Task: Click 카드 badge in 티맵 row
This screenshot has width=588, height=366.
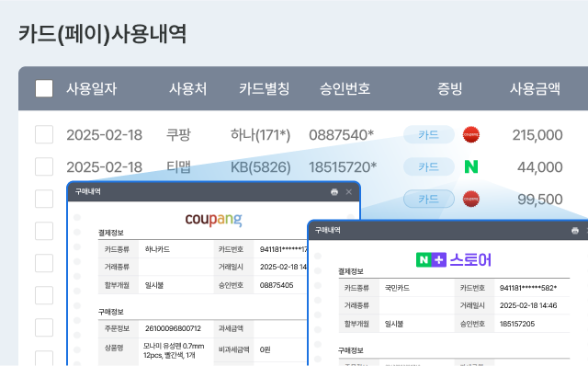Action: pyautogui.click(x=429, y=166)
